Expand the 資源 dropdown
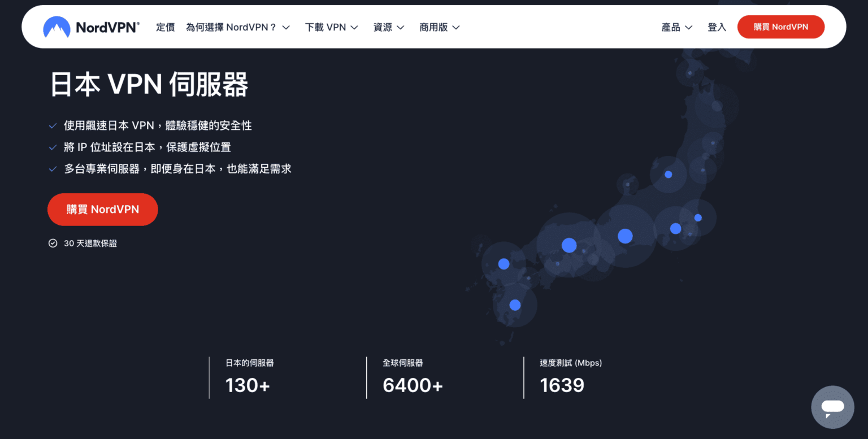 coord(389,27)
